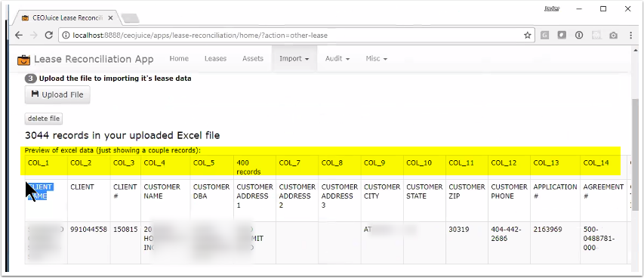
Task: Click the CUSTOMER ADDRESS 1 cell
Action: pyautogui.click(x=254, y=200)
